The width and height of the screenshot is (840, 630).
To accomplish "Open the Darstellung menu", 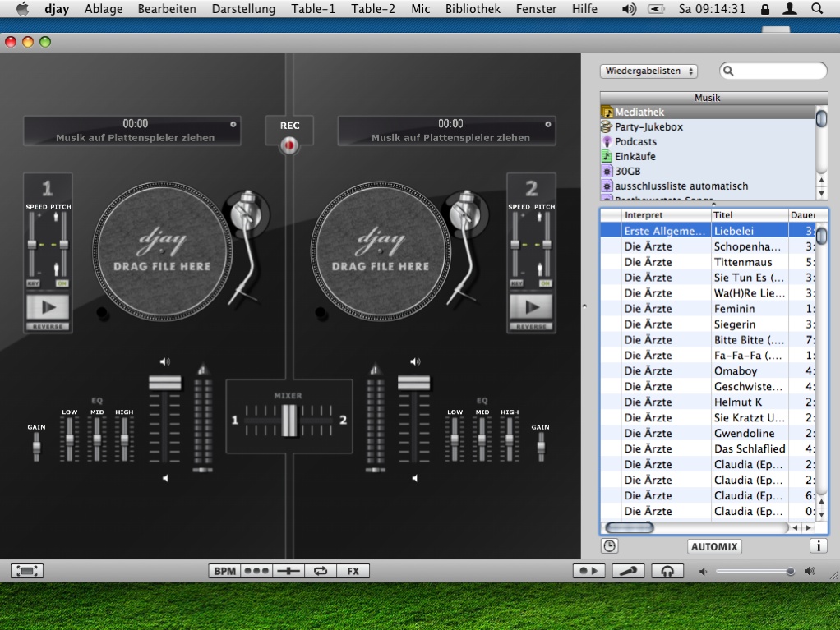I will click(244, 8).
